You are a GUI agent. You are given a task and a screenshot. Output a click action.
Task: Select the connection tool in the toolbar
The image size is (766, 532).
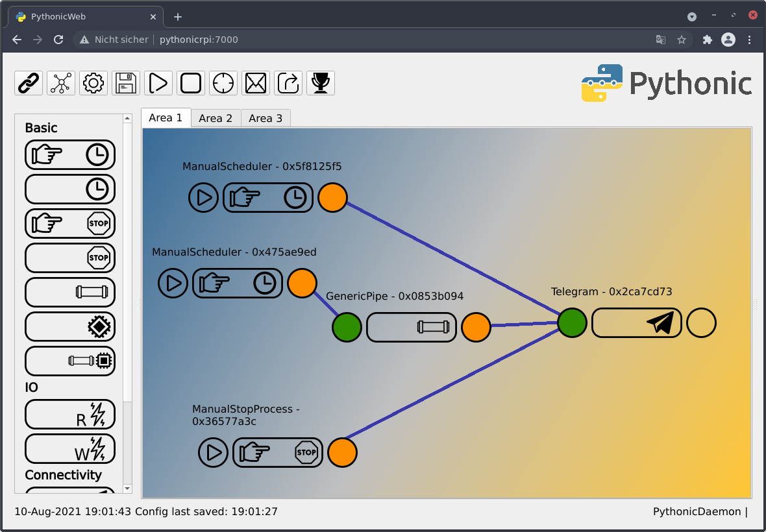[x=29, y=83]
